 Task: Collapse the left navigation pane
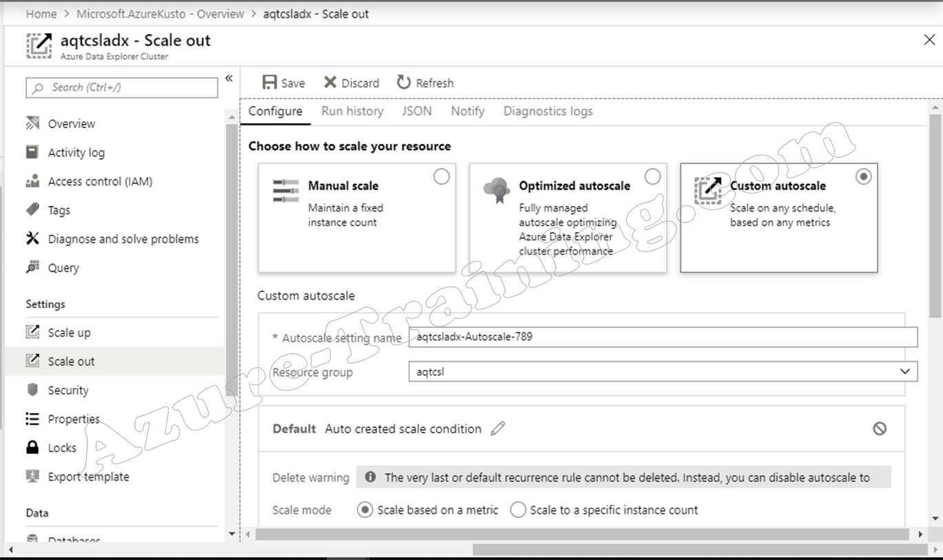[x=229, y=78]
